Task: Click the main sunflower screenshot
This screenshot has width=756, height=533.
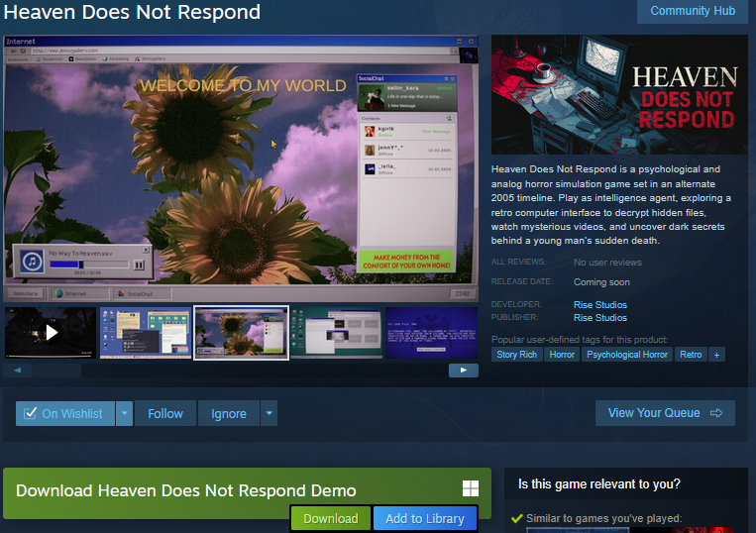Action: pos(241,168)
